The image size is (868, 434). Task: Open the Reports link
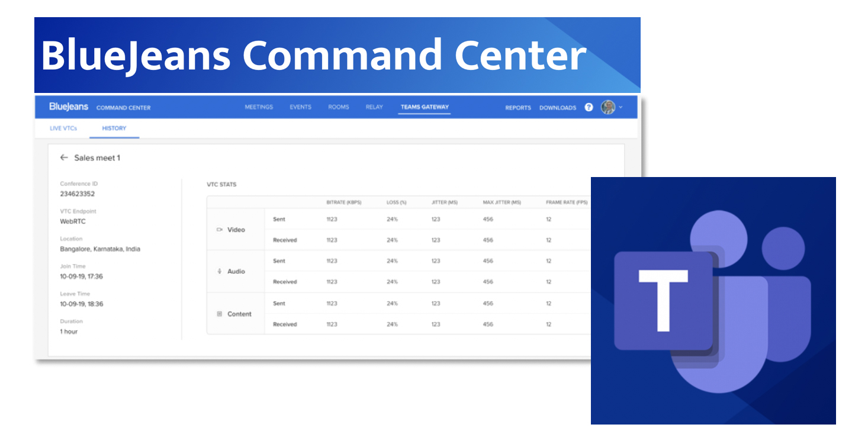(517, 108)
